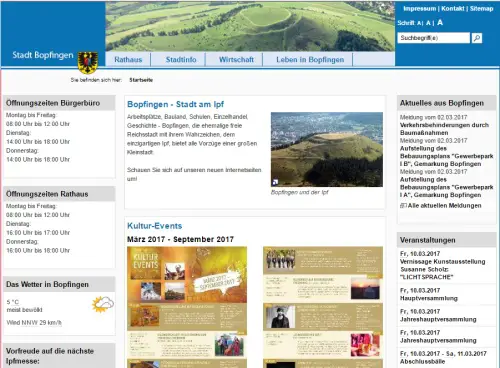
Task: Open the Wirtschaft menu tab
Action: click(x=236, y=60)
